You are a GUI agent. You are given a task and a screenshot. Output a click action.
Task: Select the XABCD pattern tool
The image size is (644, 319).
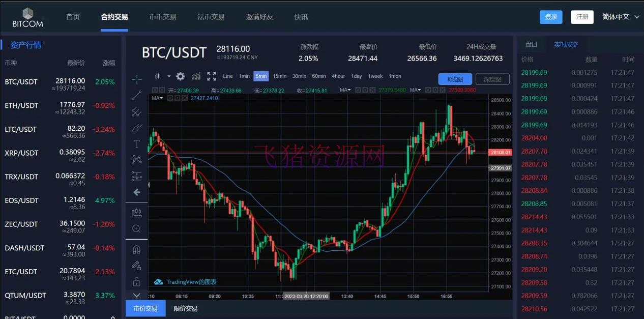point(136,159)
